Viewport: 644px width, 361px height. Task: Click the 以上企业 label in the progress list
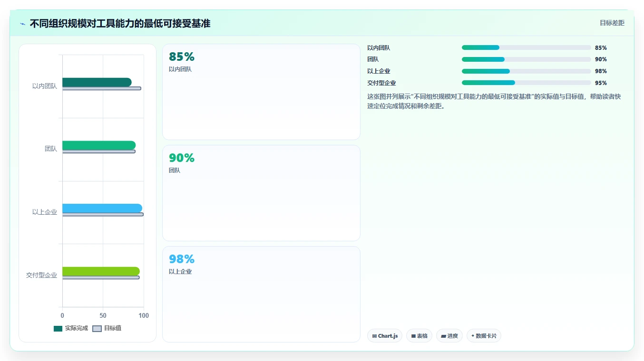[x=379, y=71]
